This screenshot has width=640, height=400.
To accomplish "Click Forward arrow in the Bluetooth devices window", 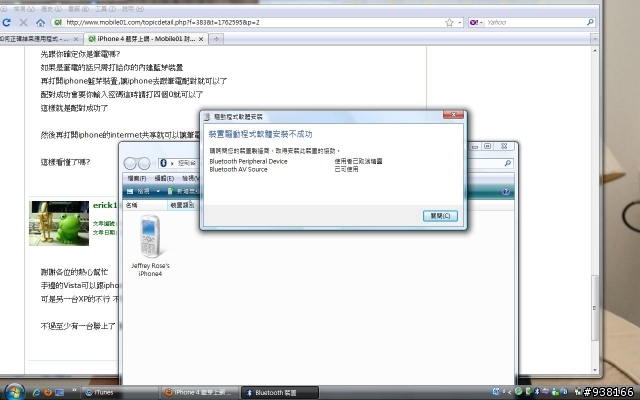I will click(144, 163).
